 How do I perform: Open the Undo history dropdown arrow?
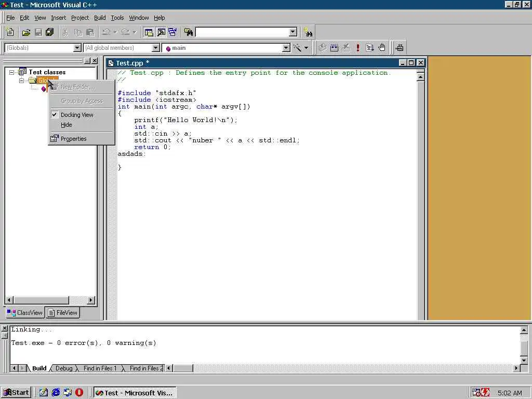click(x=115, y=32)
